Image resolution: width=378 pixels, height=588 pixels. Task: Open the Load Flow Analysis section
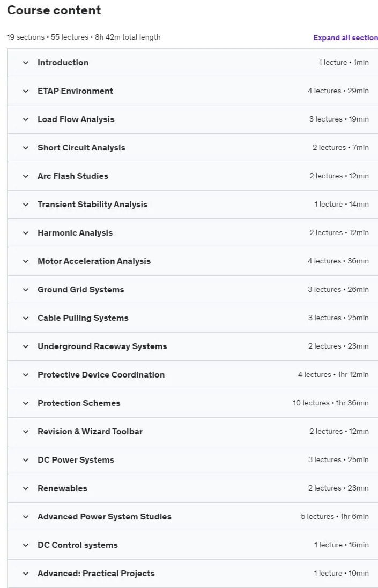(192, 119)
